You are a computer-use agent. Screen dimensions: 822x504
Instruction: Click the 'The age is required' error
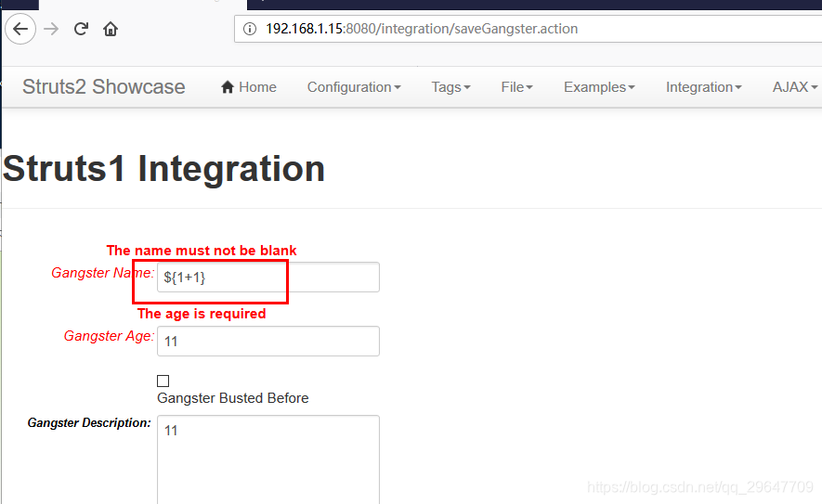(202, 314)
